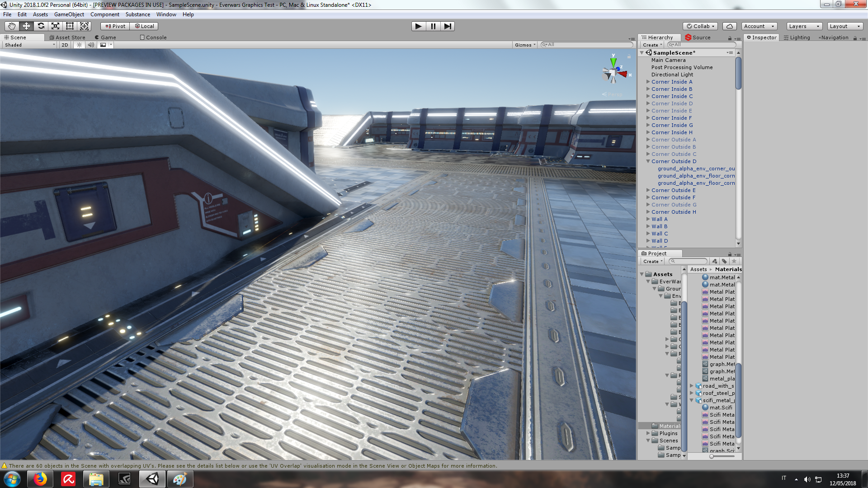Toggle 2D view mode

pos(65,45)
